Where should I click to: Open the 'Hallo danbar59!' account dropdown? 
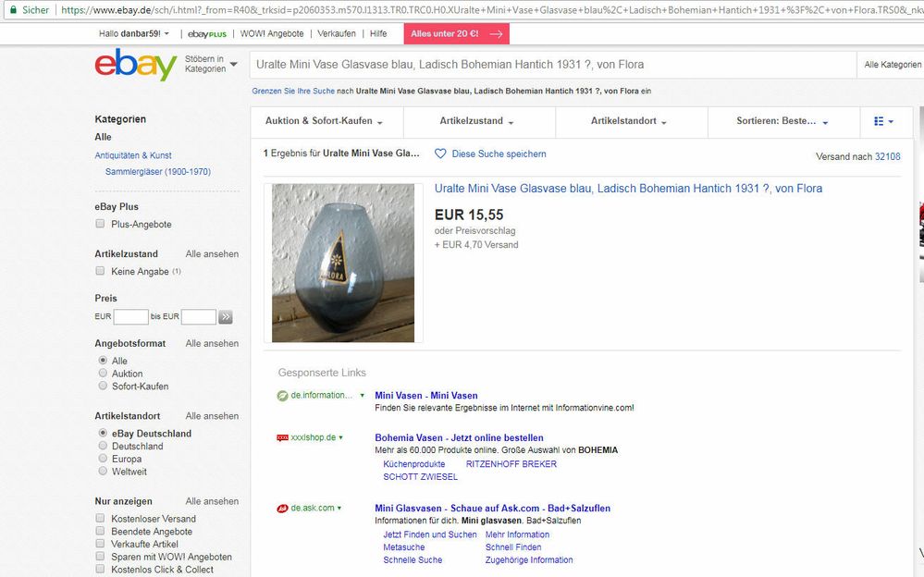pos(132,32)
